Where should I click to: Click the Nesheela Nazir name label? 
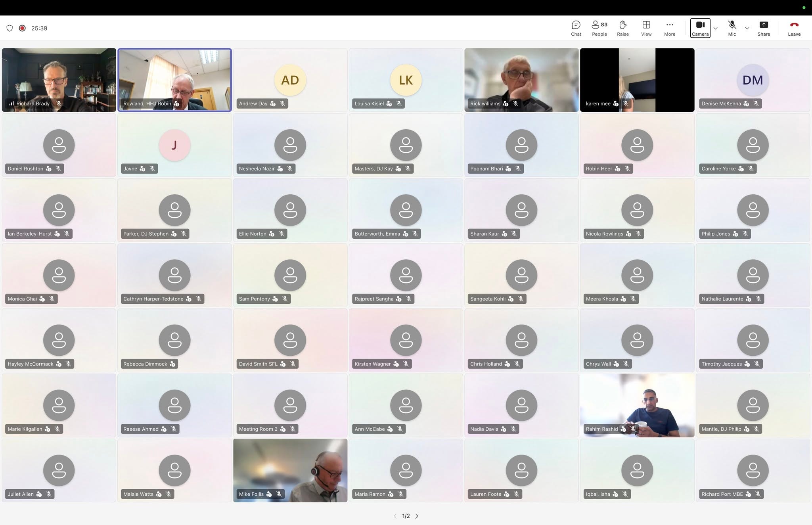click(257, 169)
